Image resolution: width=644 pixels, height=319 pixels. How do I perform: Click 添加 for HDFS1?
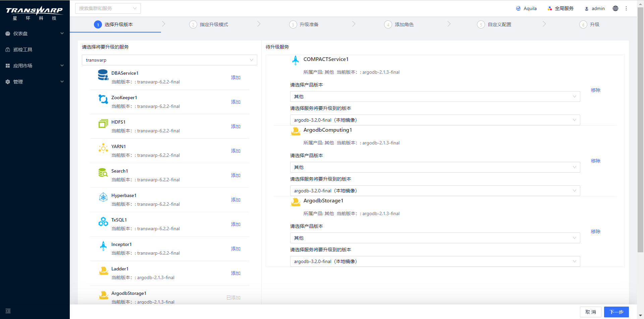(236, 126)
